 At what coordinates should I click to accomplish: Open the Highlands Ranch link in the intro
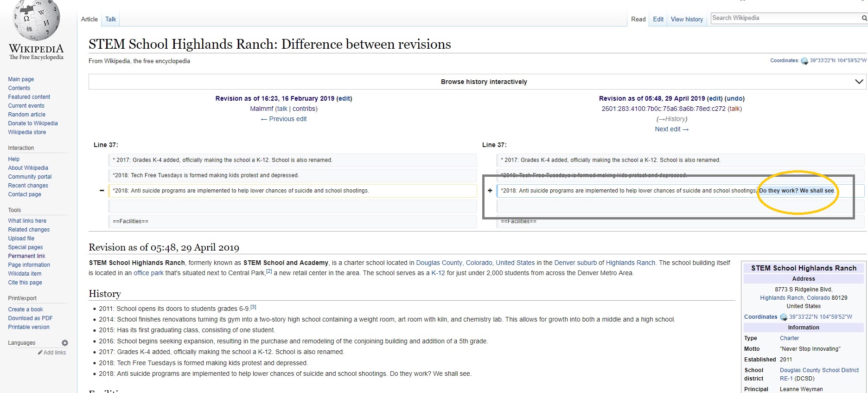point(631,263)
